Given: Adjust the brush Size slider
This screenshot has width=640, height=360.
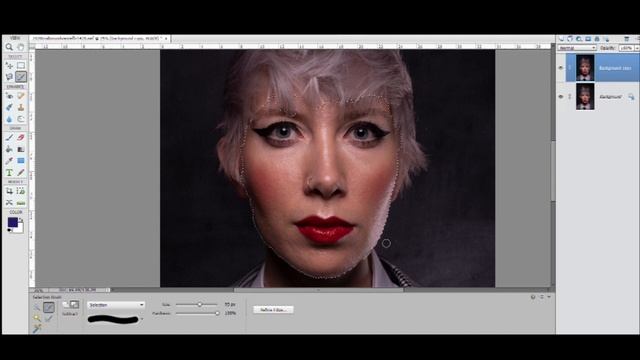Looking at the screenshot, I should (x=200, y=304).
